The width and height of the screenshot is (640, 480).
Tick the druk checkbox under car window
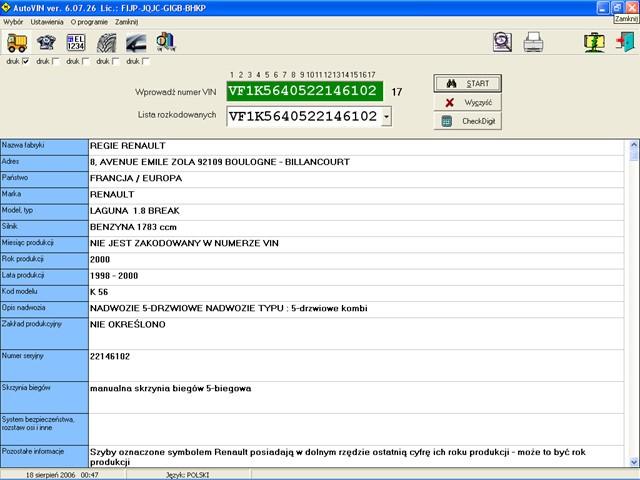146,61
